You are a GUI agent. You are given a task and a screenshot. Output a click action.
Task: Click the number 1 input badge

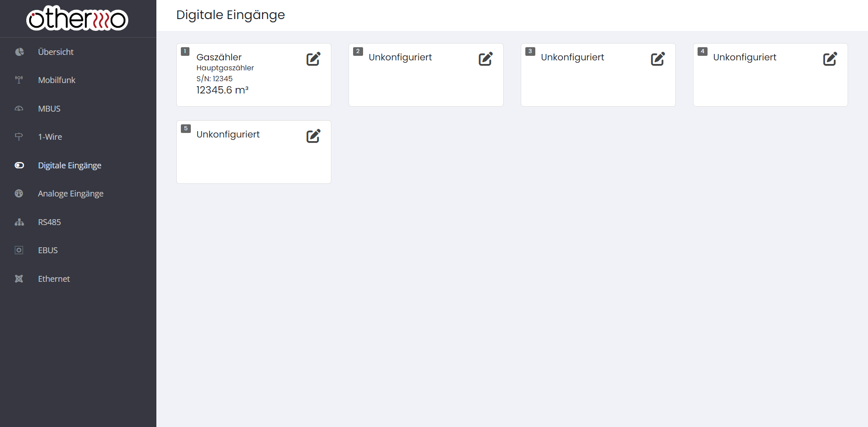coord(185,51)
